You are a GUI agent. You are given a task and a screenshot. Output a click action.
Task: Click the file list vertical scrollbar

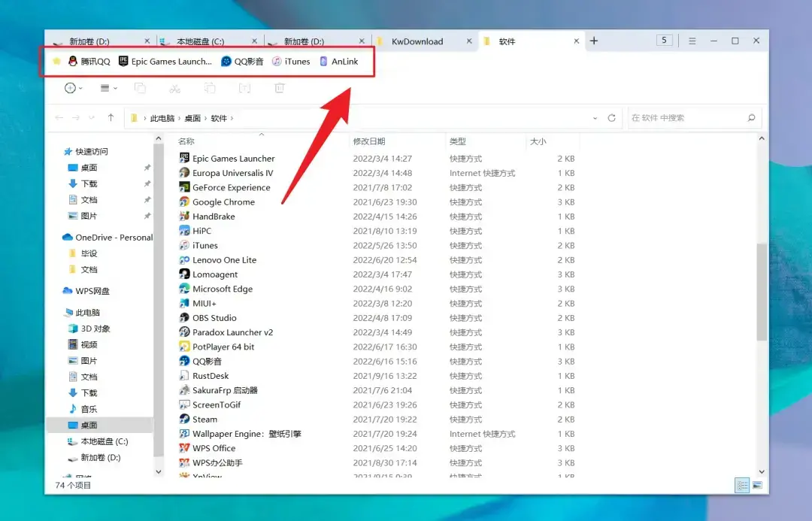762,292
